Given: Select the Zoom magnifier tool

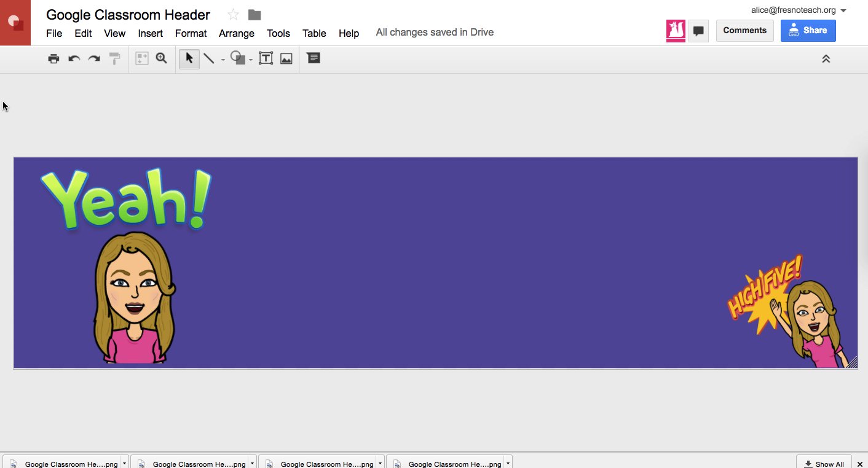Looking at the screenshot, I should click(162, 59).
